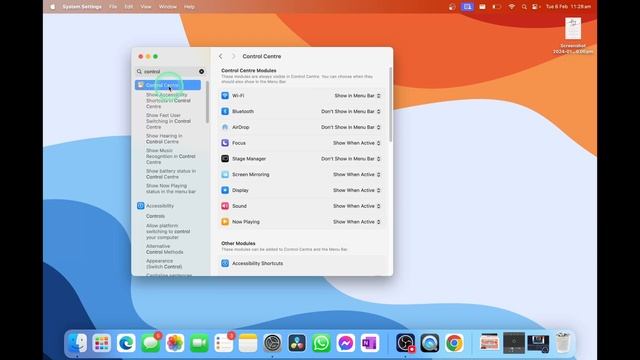Image resolution: width=640 pixels, height=360 pixels.
Task: Open OBS Studio from the Dock
Action: (x=405, y=343)
